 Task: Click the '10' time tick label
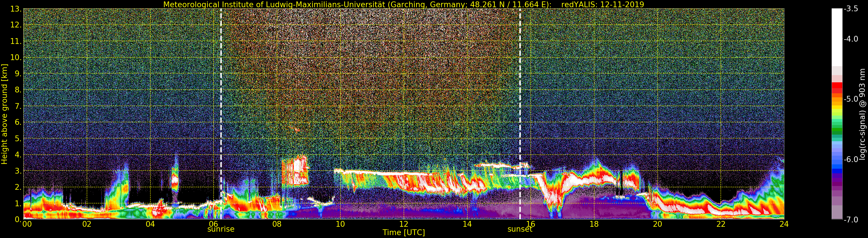(x=340, y=224)
